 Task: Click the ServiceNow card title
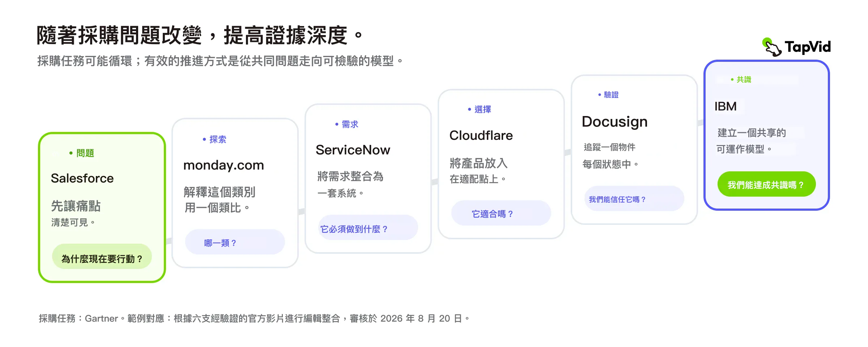pos(353,150)
